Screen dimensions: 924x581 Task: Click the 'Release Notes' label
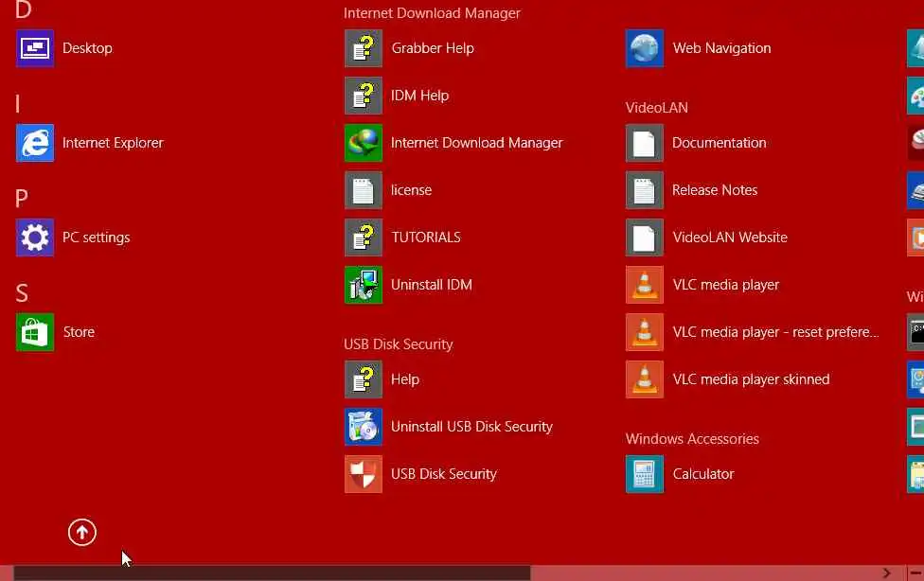click(715, 190)
